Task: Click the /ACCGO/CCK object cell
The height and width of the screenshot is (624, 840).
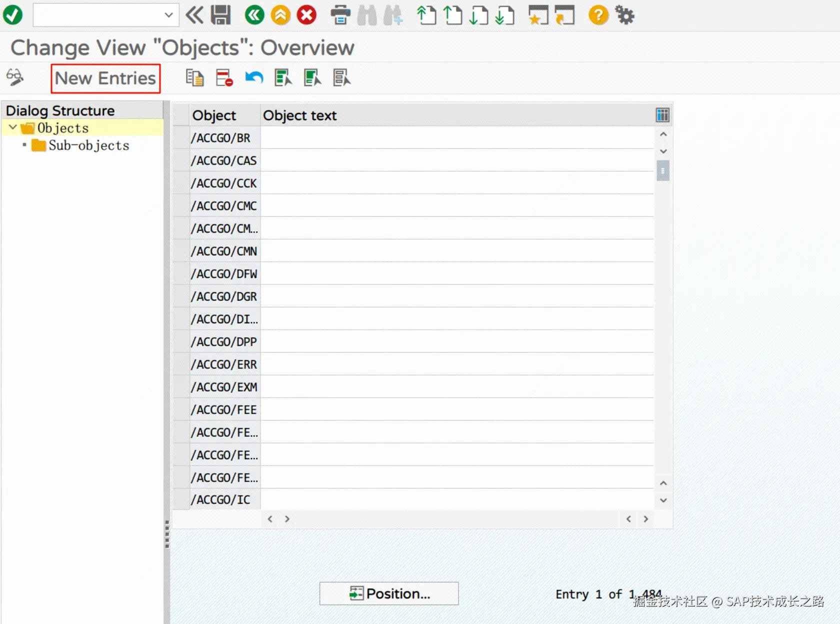Action: coord(225,183)
